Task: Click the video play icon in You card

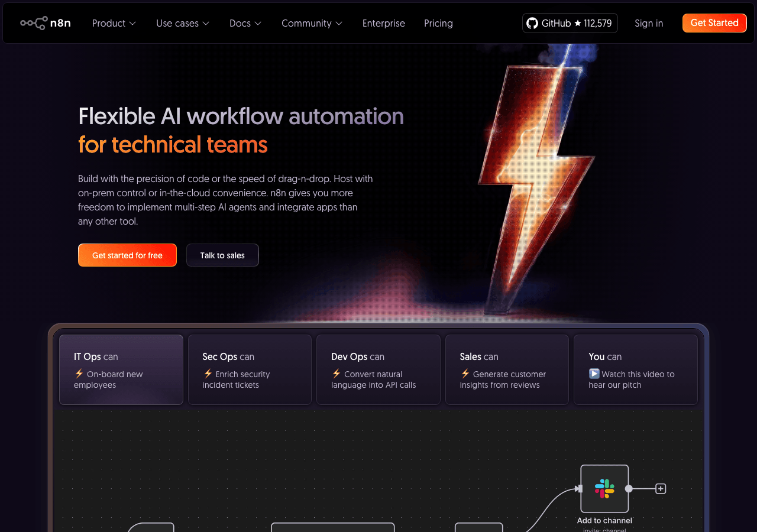Action: coord(594,374)
